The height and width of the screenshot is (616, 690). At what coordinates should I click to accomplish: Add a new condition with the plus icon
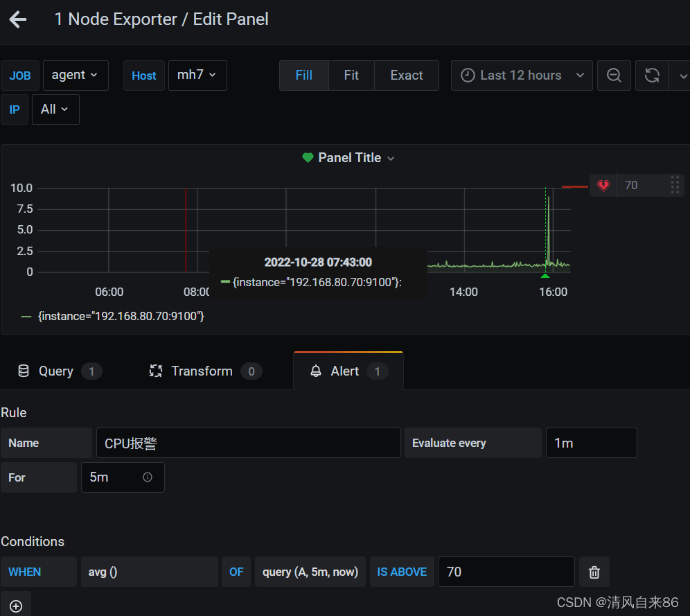[15, 604]
